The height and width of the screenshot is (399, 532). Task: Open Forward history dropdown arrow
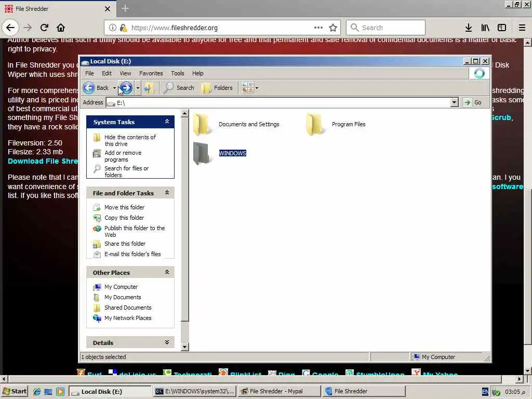(x=138, y=88)
